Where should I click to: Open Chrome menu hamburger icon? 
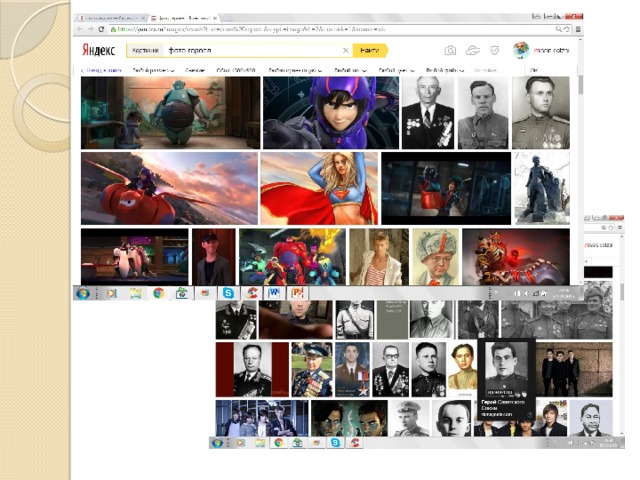[x=578, y=29]
